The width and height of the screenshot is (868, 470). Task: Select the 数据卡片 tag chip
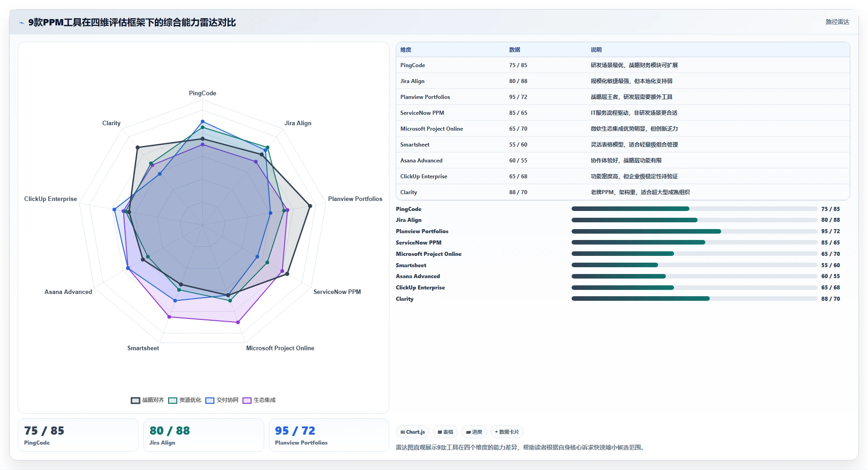click(x=507, y=432)
